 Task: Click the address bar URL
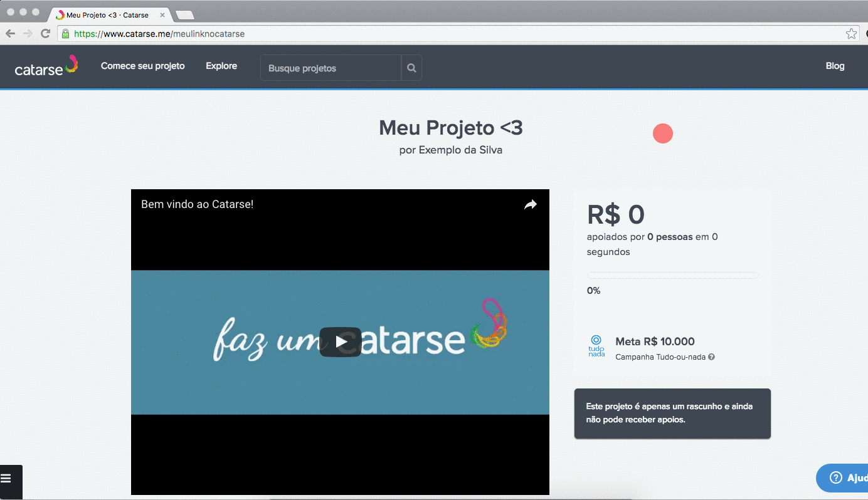159,34
